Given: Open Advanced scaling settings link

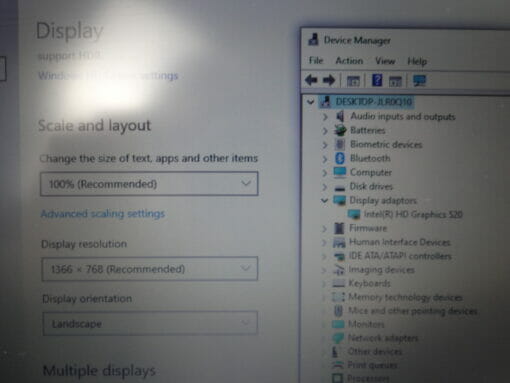Looking at the screenshot, I should (x=103, y=213).
